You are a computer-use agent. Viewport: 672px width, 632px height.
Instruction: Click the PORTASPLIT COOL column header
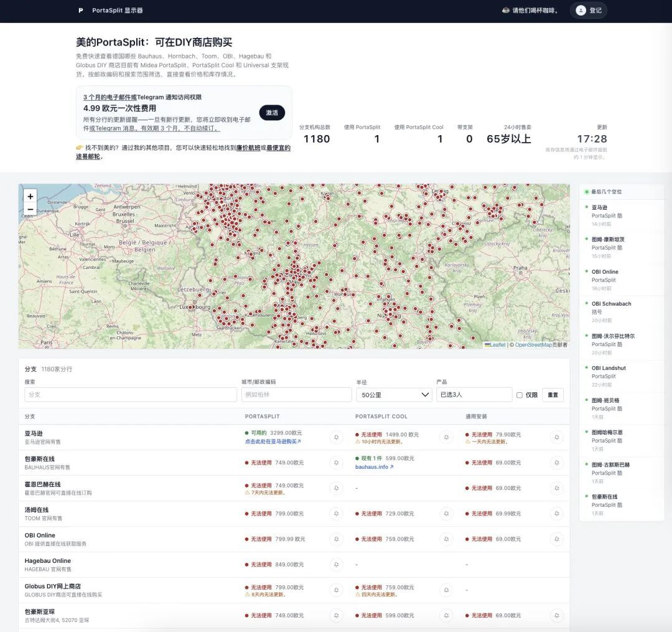pos(381,417)
